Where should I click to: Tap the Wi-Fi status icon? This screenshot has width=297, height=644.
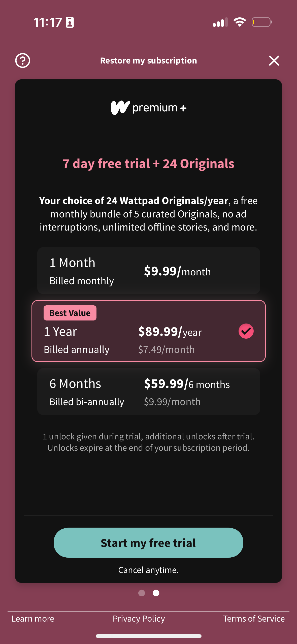pyautogui.click(x=240, y=22)
